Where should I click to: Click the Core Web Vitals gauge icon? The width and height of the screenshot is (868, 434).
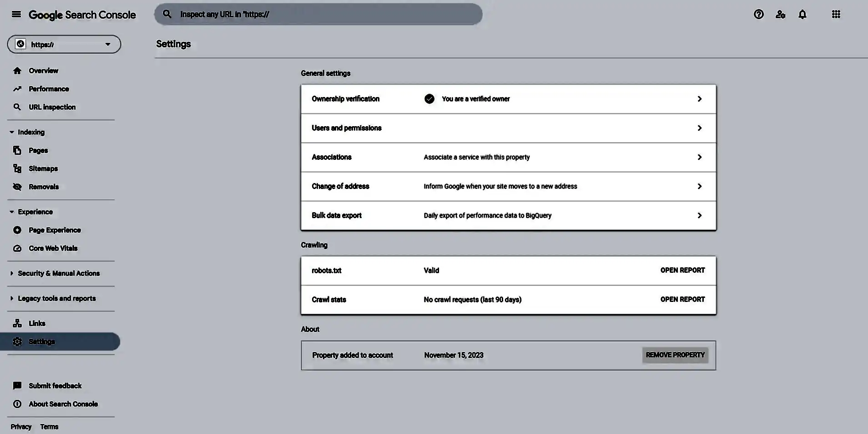pos(17,248)
